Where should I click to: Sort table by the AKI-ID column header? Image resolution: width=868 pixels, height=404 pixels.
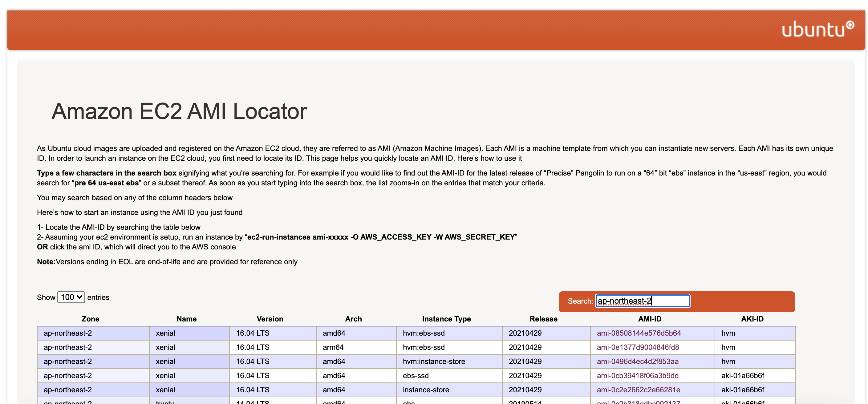pos(752,319)
